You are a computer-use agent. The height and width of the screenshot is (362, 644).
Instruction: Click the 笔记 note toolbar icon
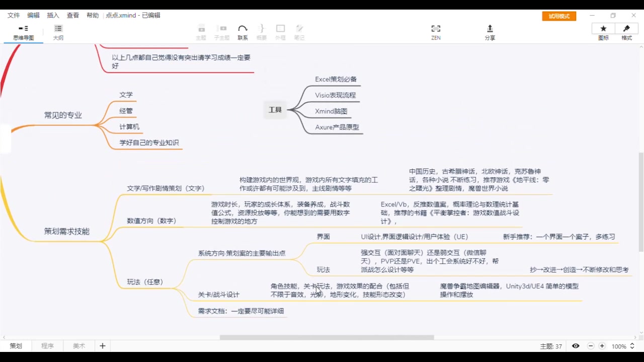click(299, 32)
